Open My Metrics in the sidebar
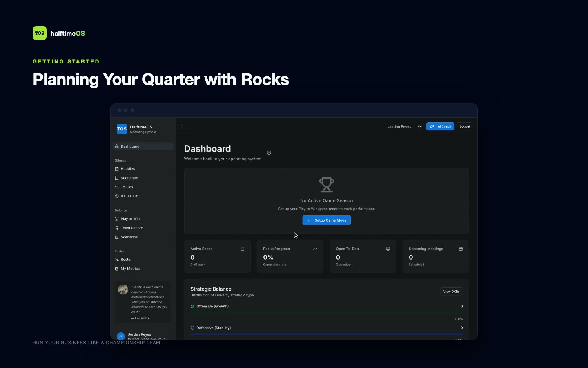 (143, 269)
